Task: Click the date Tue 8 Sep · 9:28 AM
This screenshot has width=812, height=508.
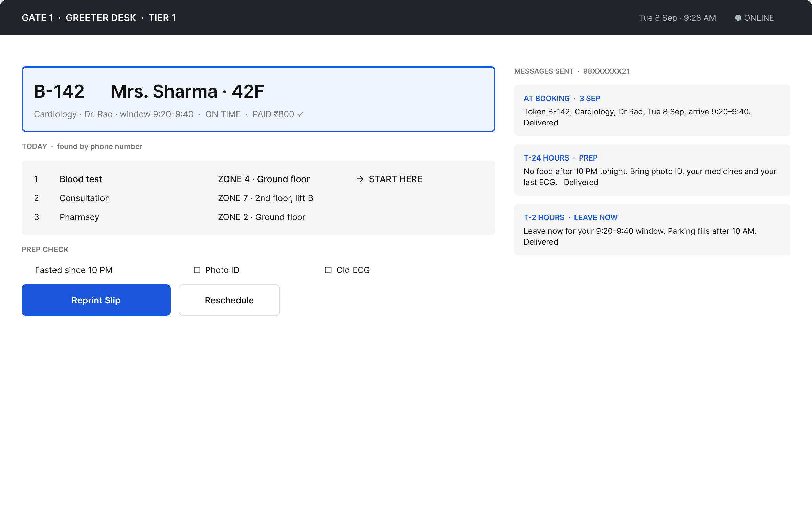Action: [x=677, y=18]
